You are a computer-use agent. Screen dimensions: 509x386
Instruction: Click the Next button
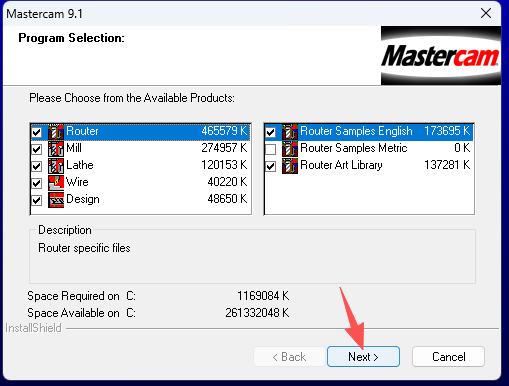tap(363, 357)
